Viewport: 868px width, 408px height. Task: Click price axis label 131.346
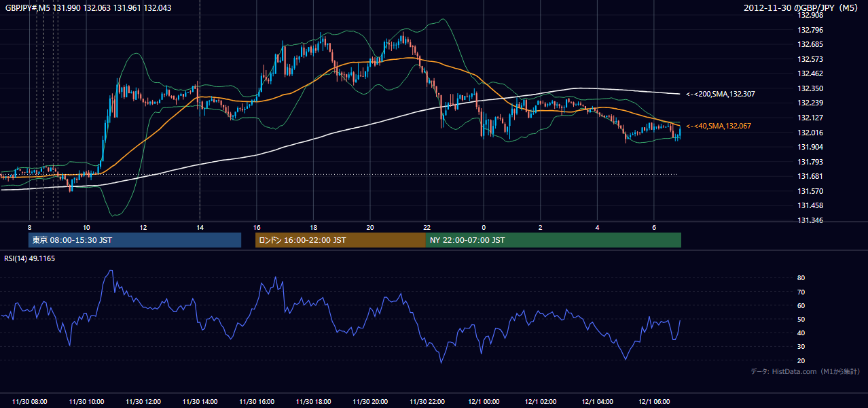coord(810,220)
